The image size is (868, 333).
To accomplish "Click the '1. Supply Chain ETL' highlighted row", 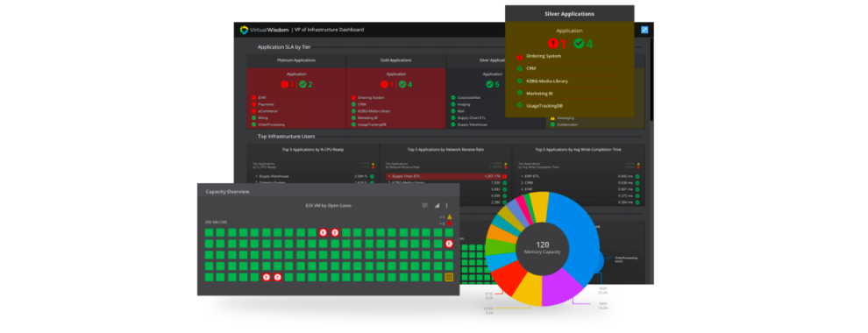I will (446, 176).
